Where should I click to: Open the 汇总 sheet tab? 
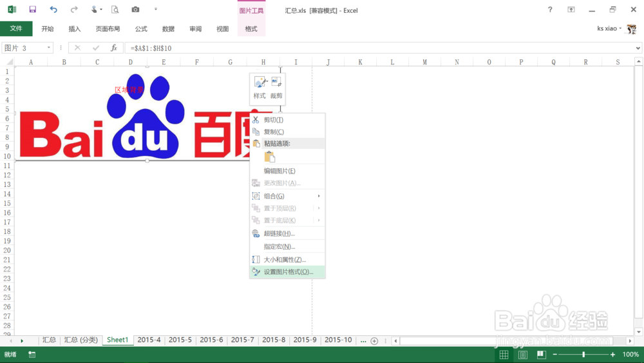pos(50,340)
